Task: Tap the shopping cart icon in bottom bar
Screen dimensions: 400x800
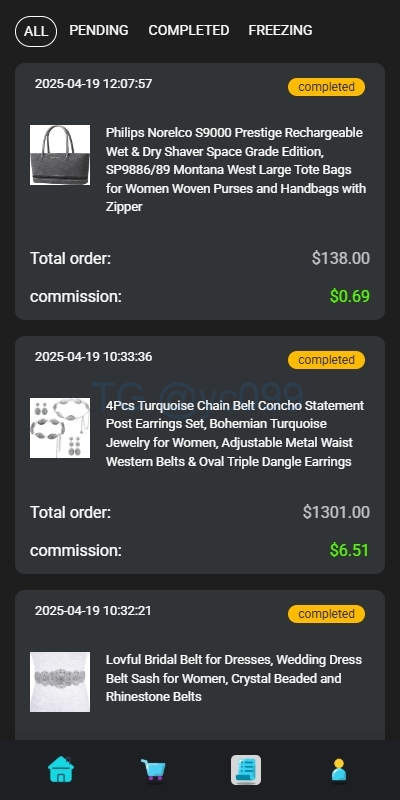Action: click(x=153, y=770)
